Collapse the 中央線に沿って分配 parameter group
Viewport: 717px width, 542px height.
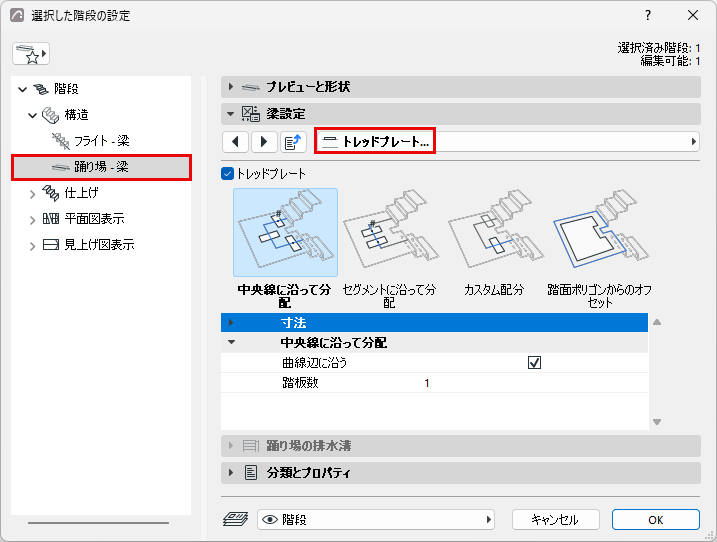pyautogui.click(x=231, y=342)
